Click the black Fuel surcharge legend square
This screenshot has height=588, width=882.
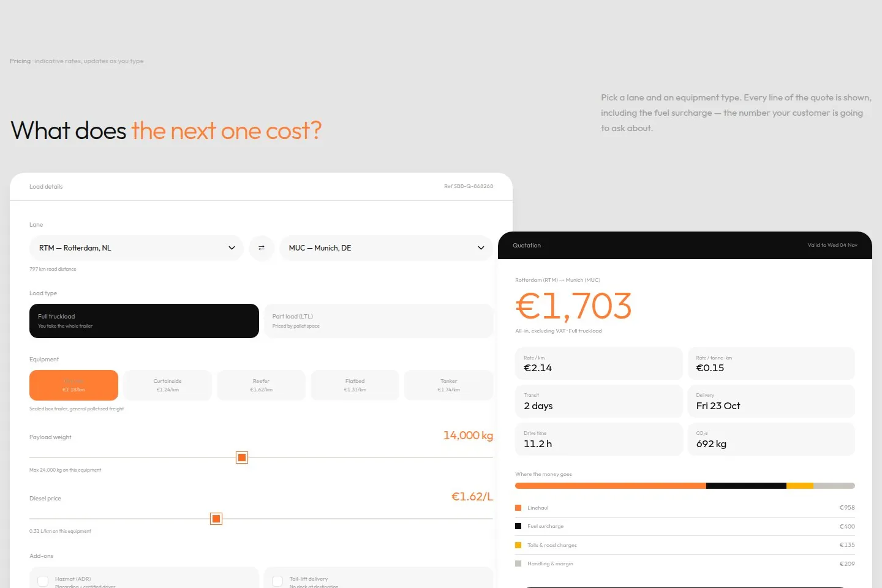click(x=518, y=526)
